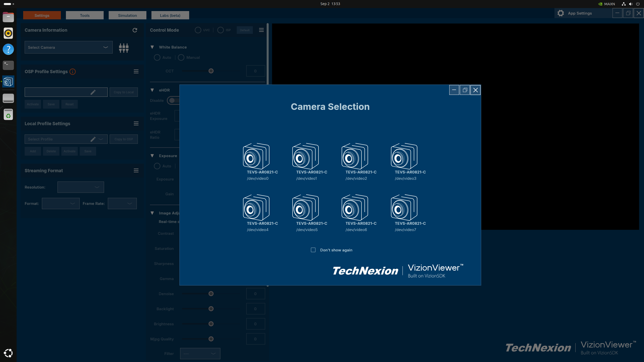
Task: Collapse the Exposure section
Action: (152, 156)
